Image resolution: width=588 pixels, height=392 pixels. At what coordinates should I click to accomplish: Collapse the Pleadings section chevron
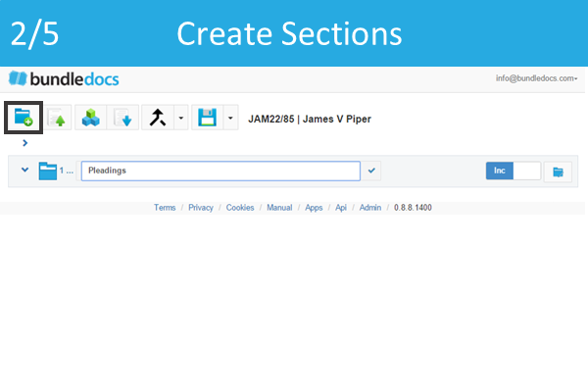[25, 170]
